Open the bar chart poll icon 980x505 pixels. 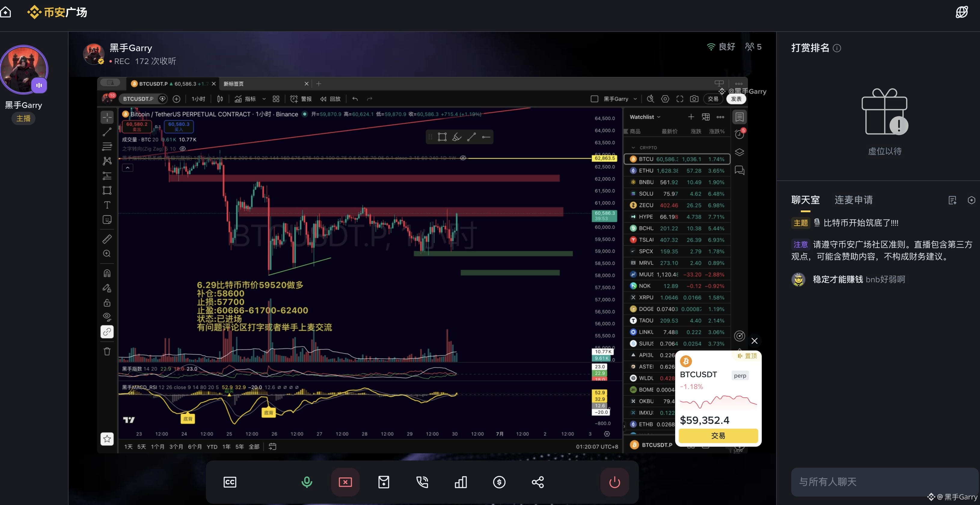(461, 482)
